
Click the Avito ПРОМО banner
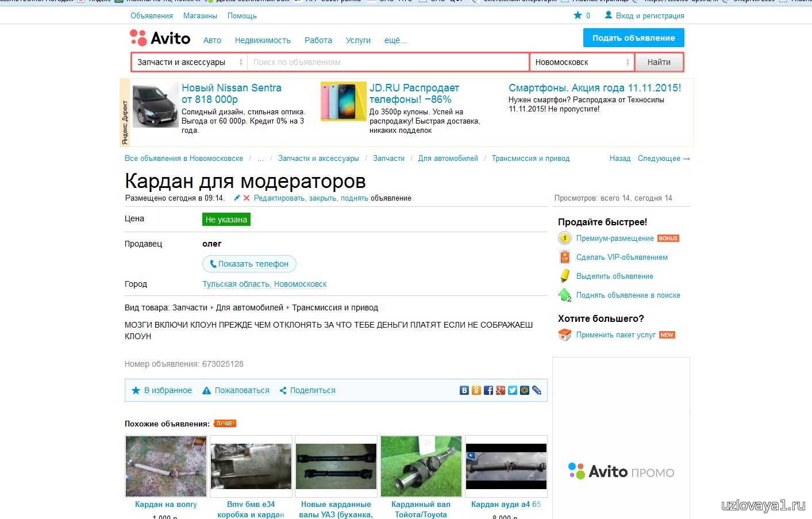coord(621,438)
